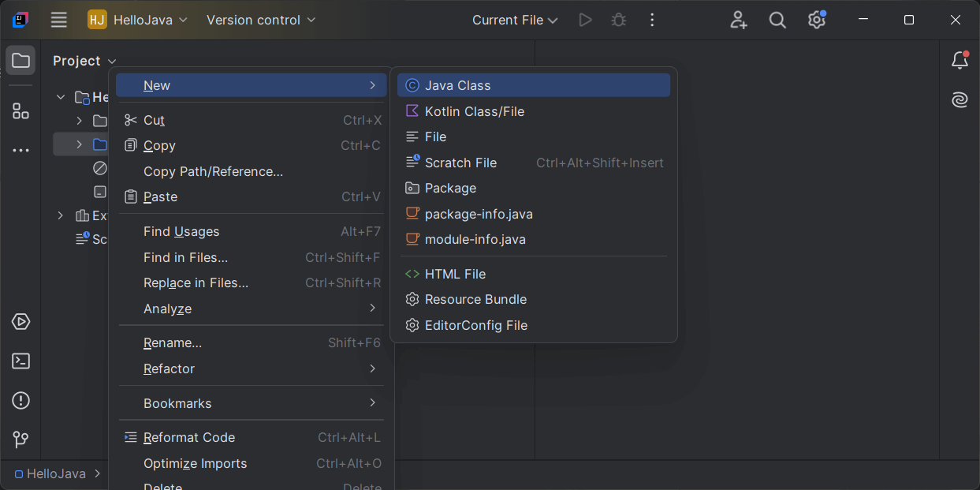
Task: Click the Package folder icon
Action: coord(412,188)
